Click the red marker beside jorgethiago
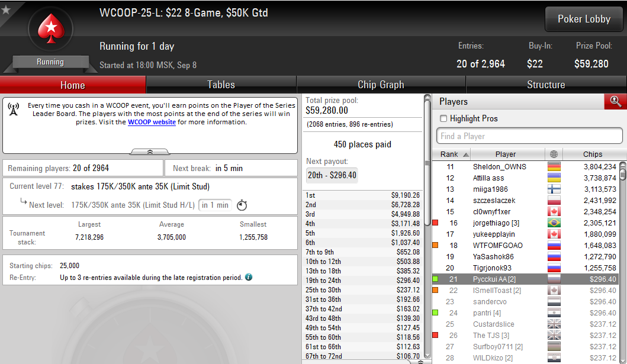 (x=435, y=223)
